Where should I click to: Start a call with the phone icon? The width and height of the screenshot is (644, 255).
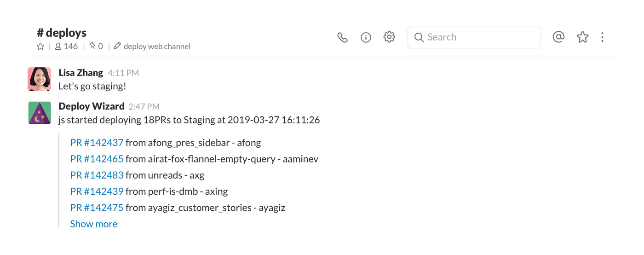[x=342, y=37]
